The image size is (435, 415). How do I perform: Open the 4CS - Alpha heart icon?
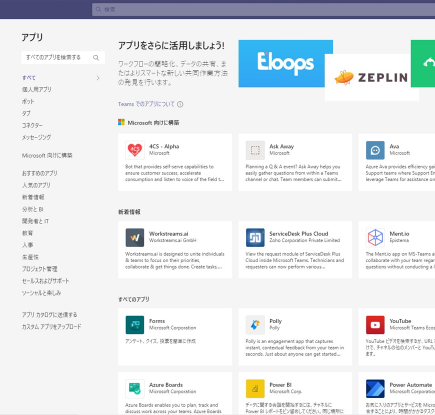(x=135, y=150)
